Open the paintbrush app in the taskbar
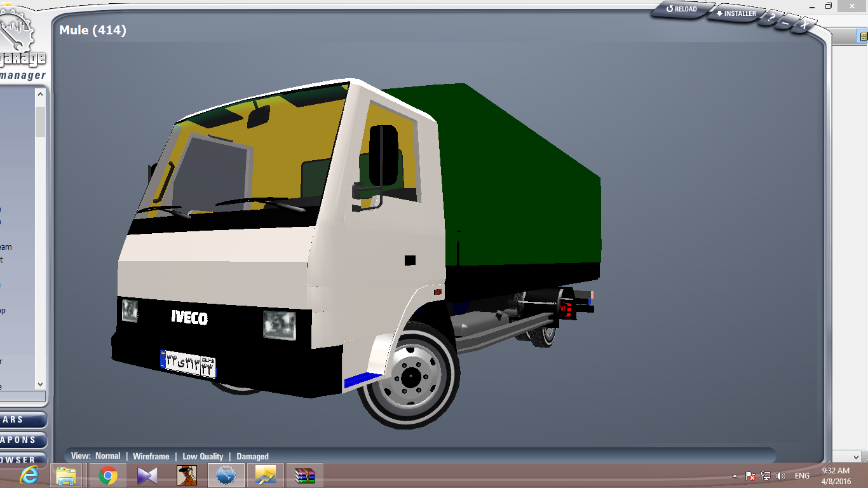The height and width of the screenshot is (488, 868). pyautogui.click(x=265, y=475)
